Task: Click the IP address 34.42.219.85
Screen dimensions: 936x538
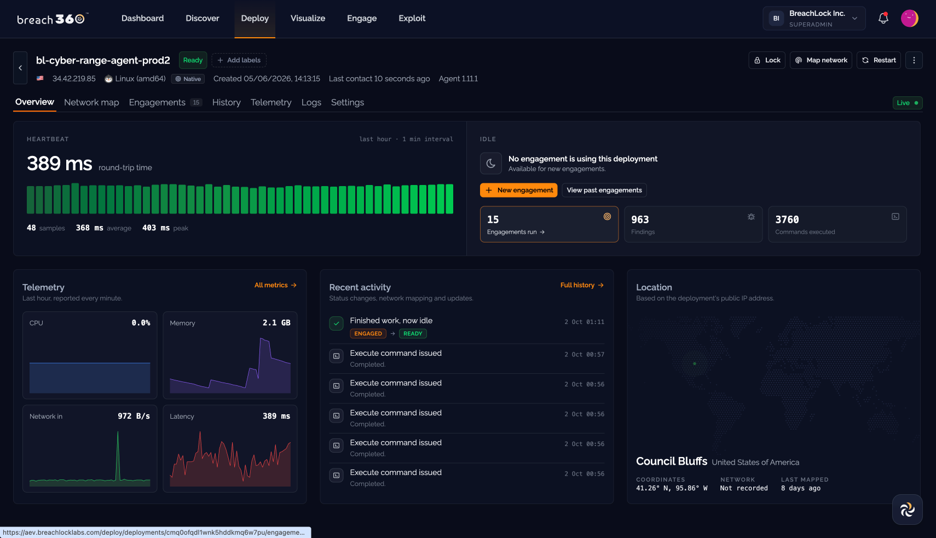Action: pos(73,79)
